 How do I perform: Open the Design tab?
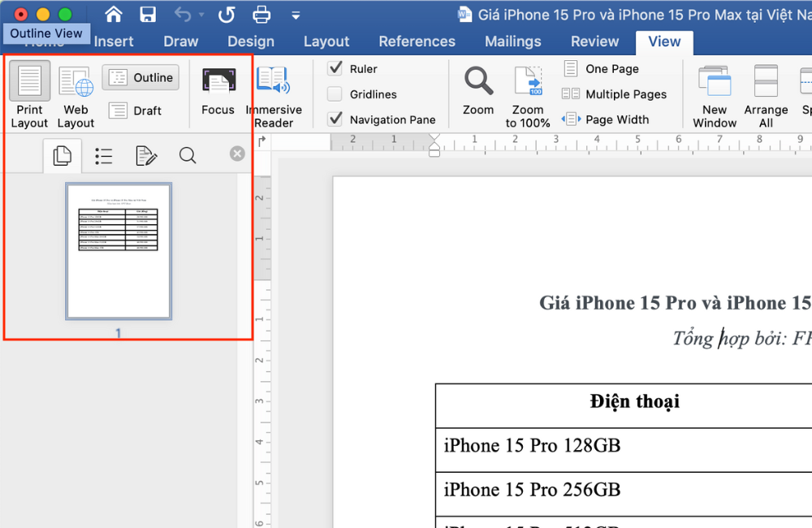251,41
